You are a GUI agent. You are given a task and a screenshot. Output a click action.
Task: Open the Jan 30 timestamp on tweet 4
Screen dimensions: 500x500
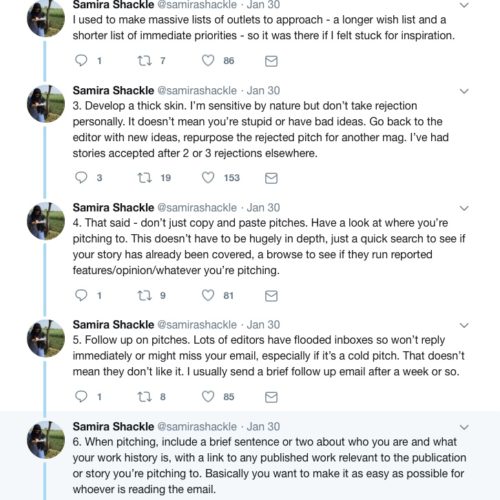pyautogui.click(x=263, y=208)
